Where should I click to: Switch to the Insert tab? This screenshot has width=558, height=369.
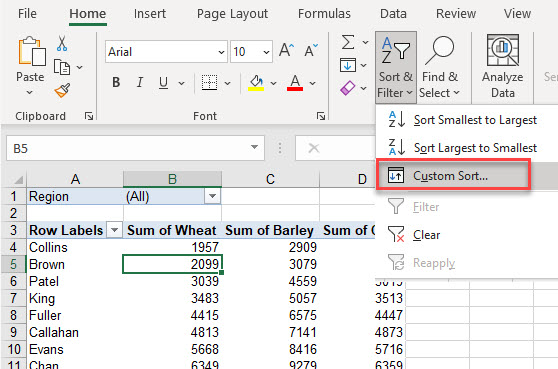pos(150,14)
